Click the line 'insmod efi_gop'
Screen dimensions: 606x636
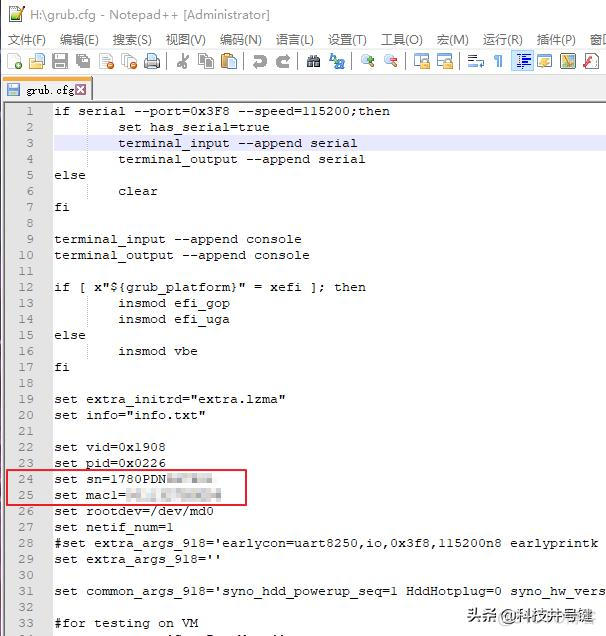174,303
